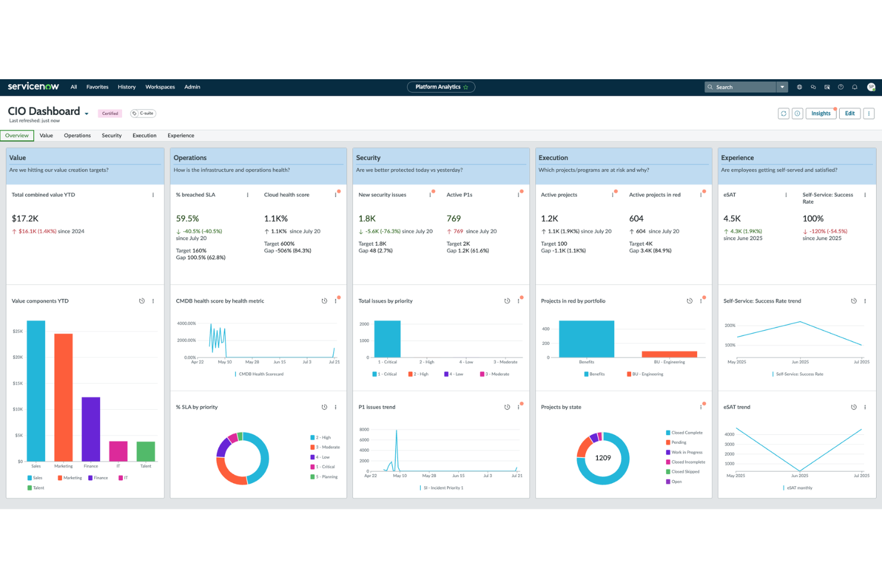Click the Insights button
This screenshot has height=588, width=882.
[x=821, y=113]
